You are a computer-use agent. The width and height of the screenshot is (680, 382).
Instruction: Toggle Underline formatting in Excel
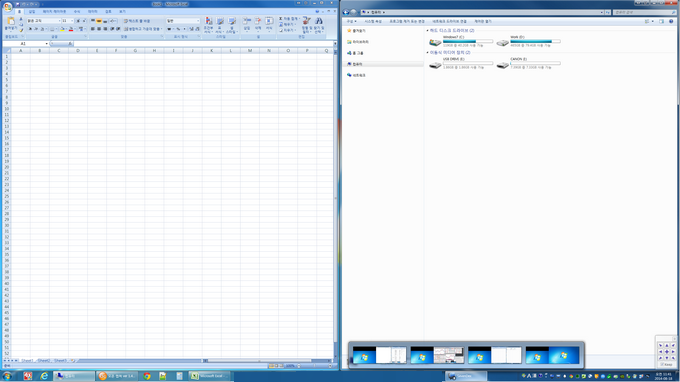42,29
